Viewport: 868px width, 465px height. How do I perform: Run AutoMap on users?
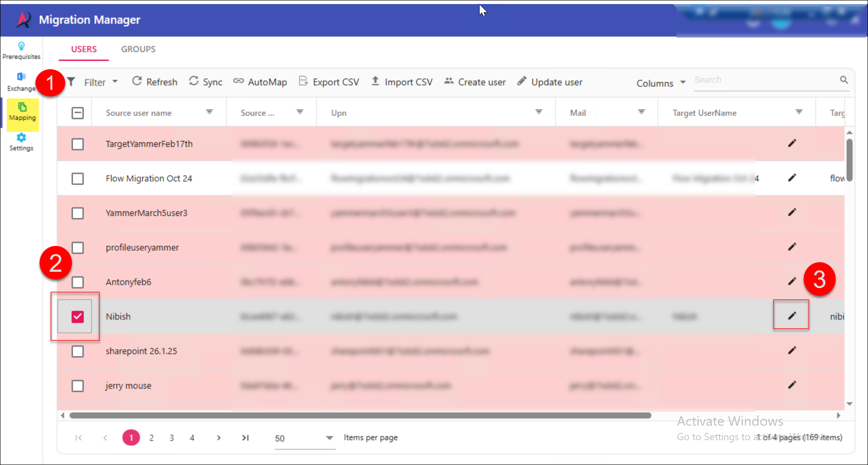[260, 82]
